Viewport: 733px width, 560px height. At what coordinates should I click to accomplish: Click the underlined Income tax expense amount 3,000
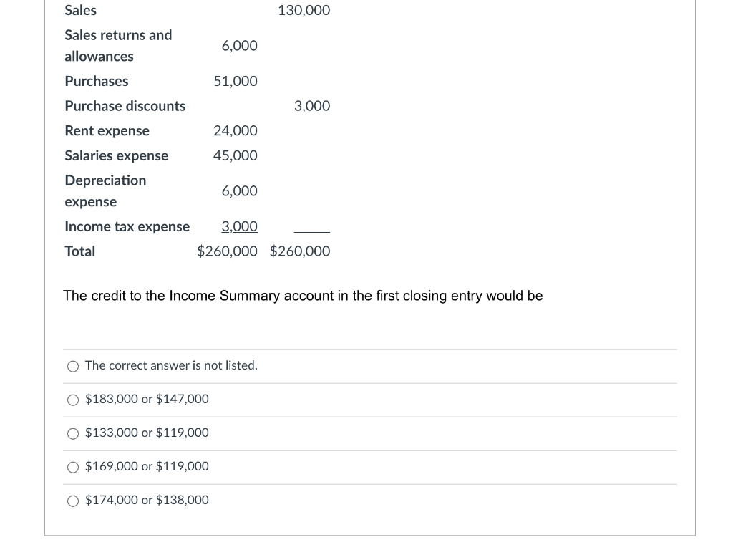239,226
